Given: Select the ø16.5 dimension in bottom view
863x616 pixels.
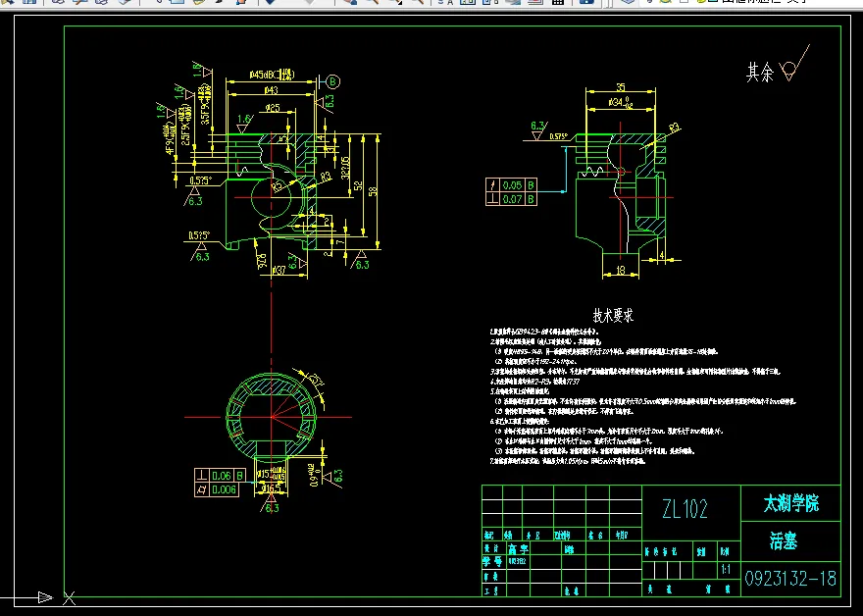Looking at the screenshot, I should (272, 488).
